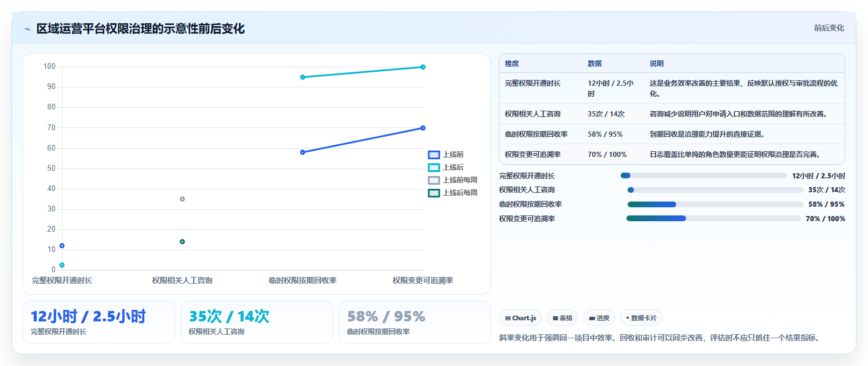Toggle the 上线后 legend swatch

434,167
